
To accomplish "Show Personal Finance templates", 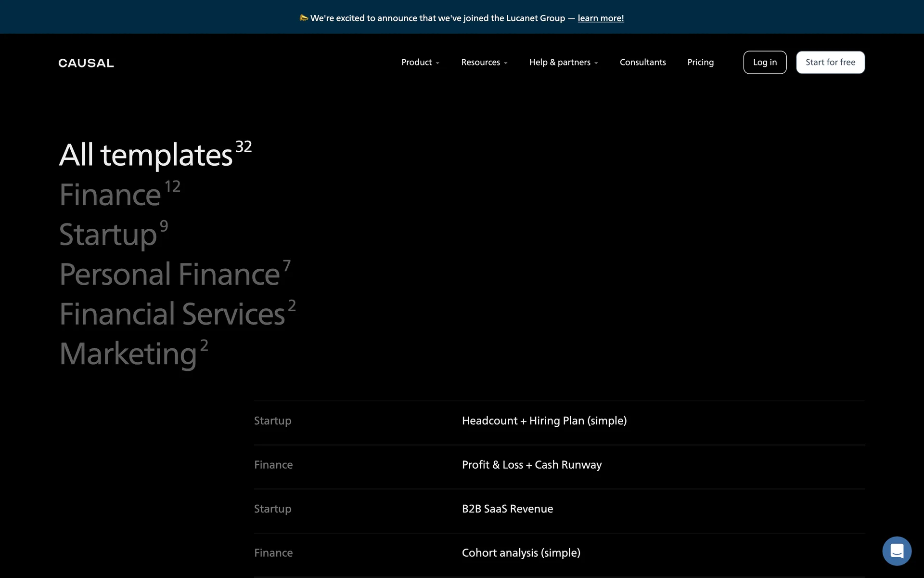I will pos(169,275).
